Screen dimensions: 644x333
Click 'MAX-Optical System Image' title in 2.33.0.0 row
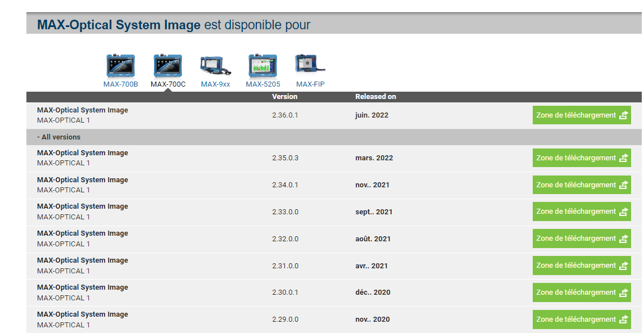(x=83, y=206)
